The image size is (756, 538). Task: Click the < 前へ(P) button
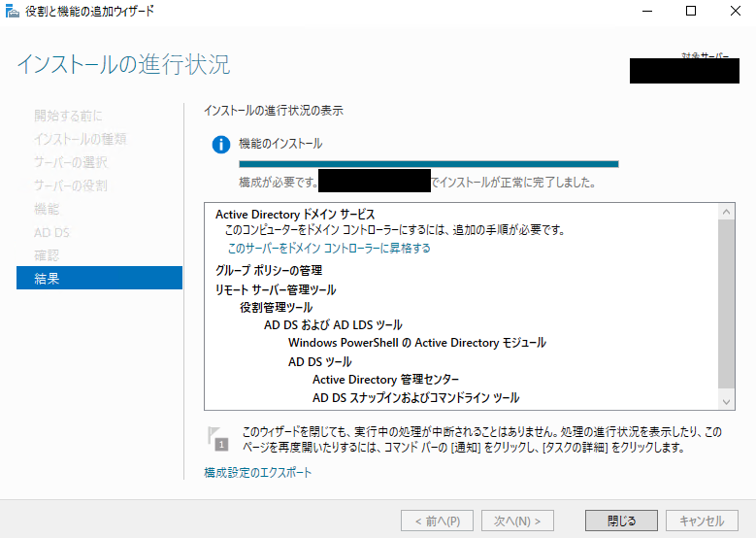click(437, 521)
